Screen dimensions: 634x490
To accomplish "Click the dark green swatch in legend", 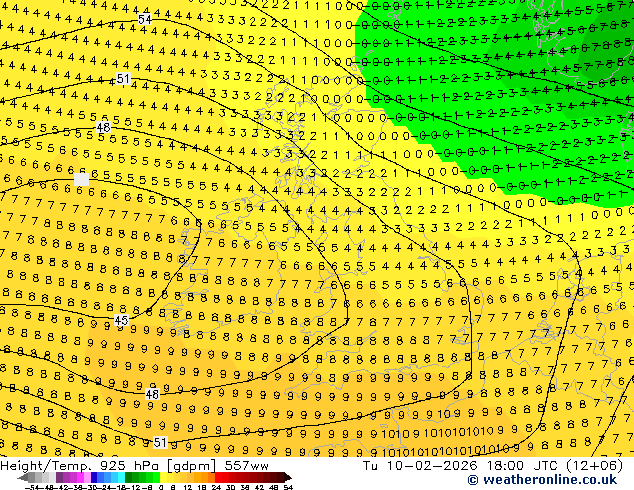I will [x=128, y=477].
